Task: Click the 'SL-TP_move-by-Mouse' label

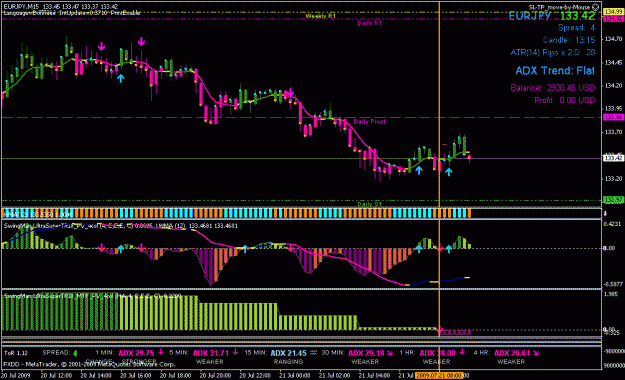Action: 560,7
